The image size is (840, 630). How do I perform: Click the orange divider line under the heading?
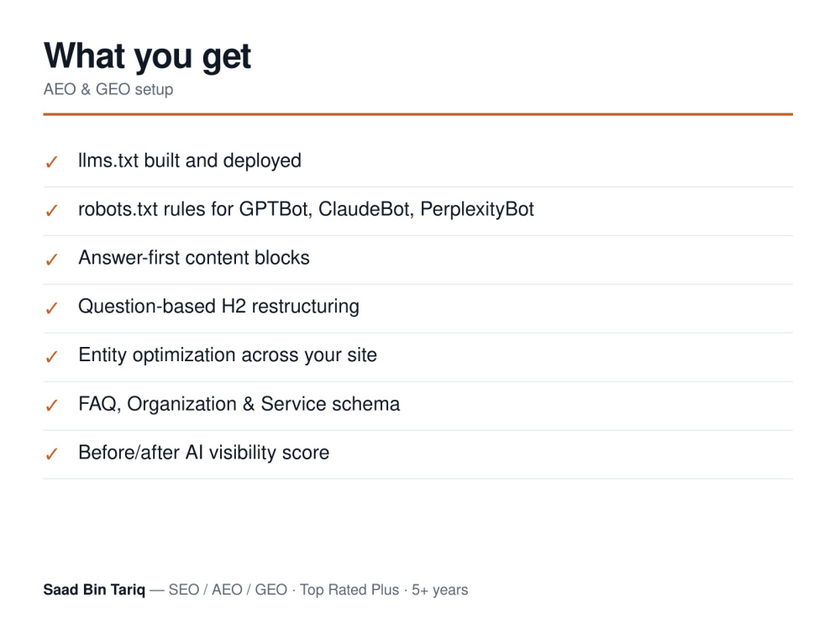pos(417,114)
